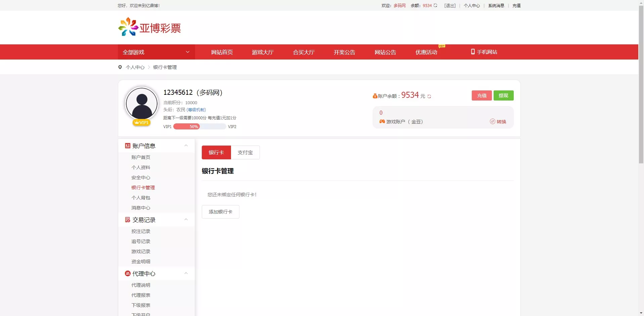This screenshot has width=644, height=316.
Task: Click the 交易记录 panel header icon
Action: tap(127, 219)
